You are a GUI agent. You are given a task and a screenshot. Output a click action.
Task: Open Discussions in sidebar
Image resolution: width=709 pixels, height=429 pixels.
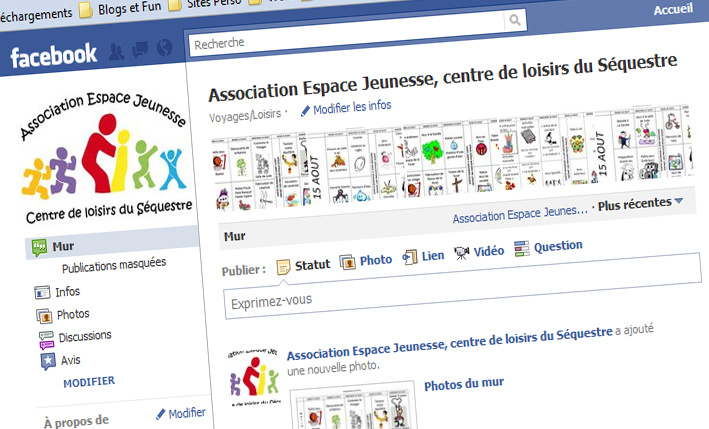85,336
